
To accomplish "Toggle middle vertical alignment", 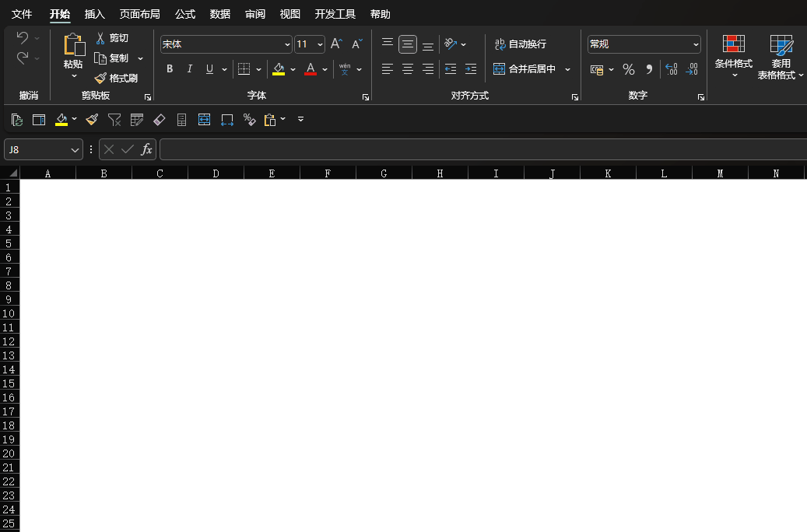I will (408, 44).
